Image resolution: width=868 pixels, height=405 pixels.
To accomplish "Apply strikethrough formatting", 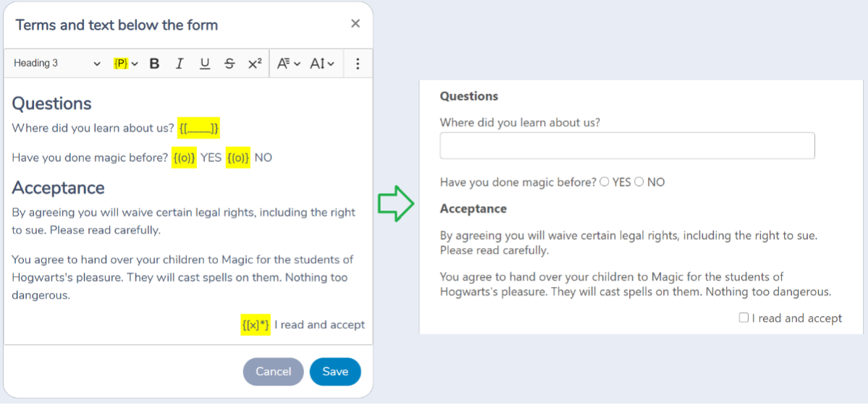I will pos(229,64).
